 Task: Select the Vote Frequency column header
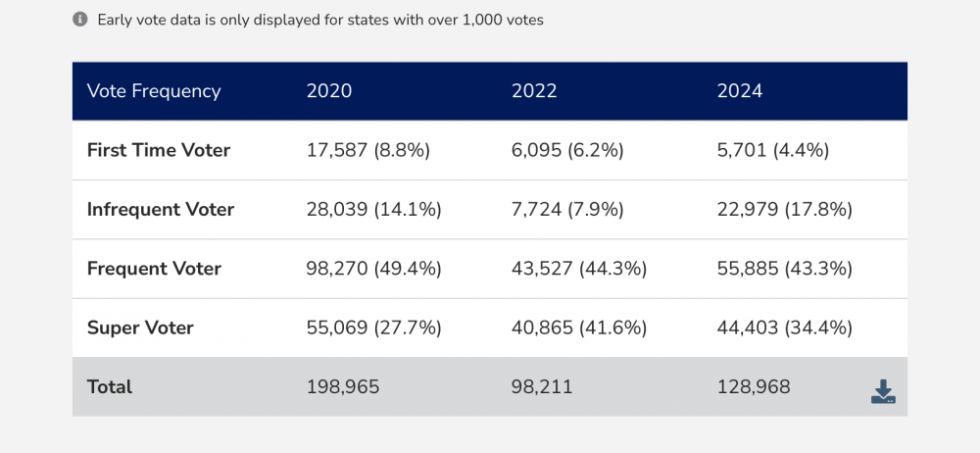(x=154, y=91)
